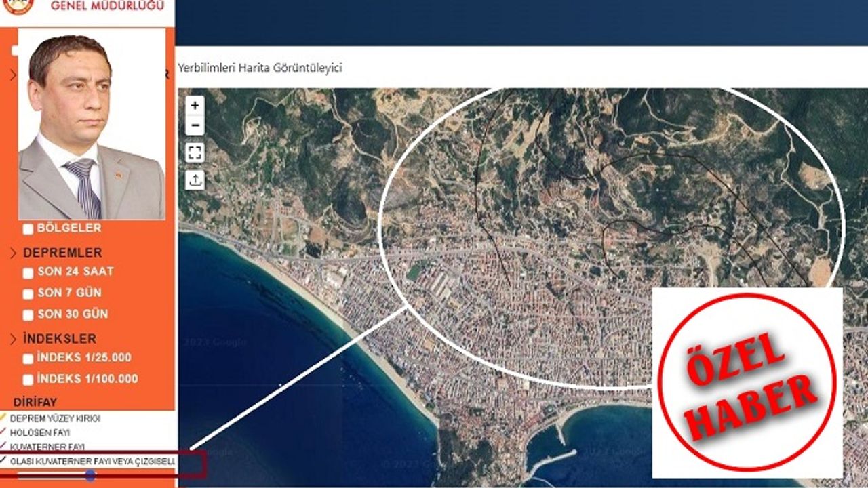The image size is (868, 488).
Task: Zoom out the map with minus button
Action: pos(195,125)
